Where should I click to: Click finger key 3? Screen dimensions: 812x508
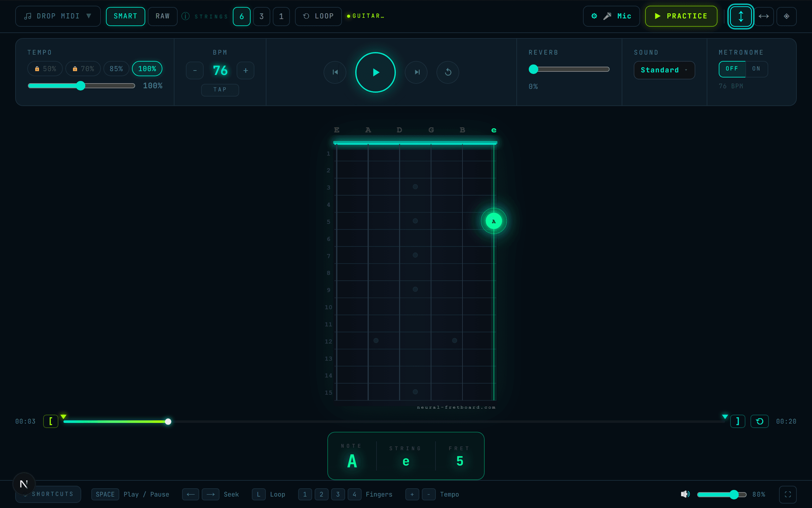338,495
